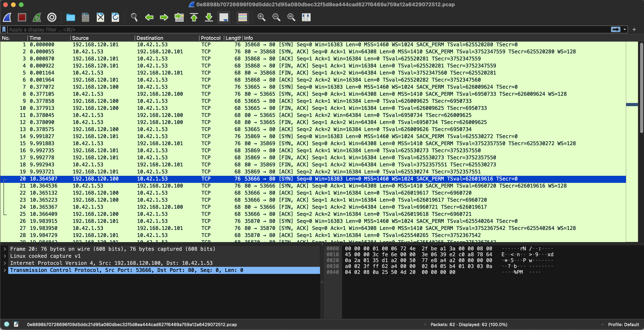Go back in packet history arrow
Image resolution: width=644 pixels, height=330 pixels.
(x=149, y=17)
